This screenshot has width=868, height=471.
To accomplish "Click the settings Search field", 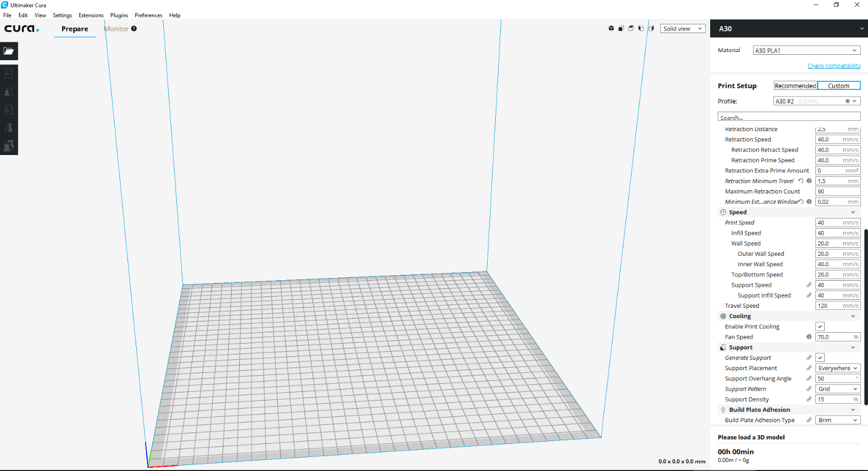I will click(x=789, y=117).
